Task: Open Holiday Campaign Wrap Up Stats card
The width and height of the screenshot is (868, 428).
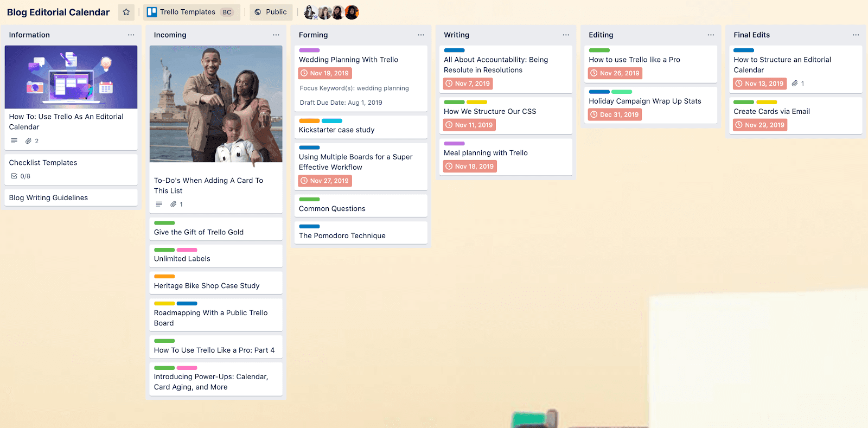Action: click(x=650, y=105)
